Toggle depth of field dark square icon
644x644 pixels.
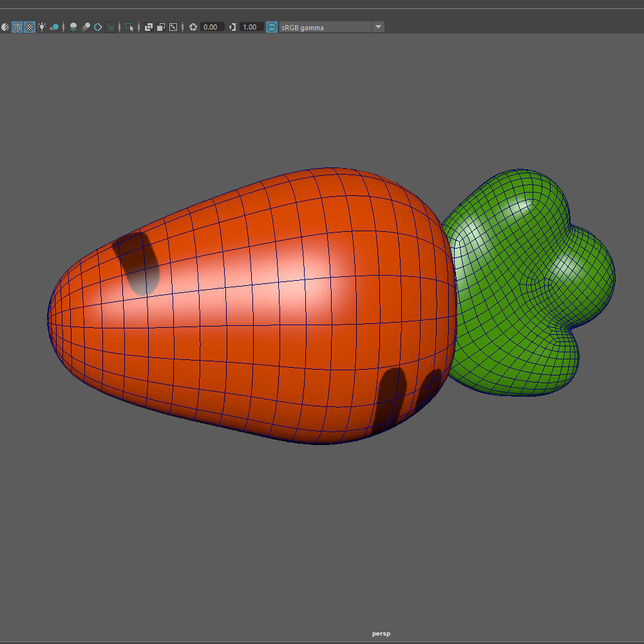(111, 27)
